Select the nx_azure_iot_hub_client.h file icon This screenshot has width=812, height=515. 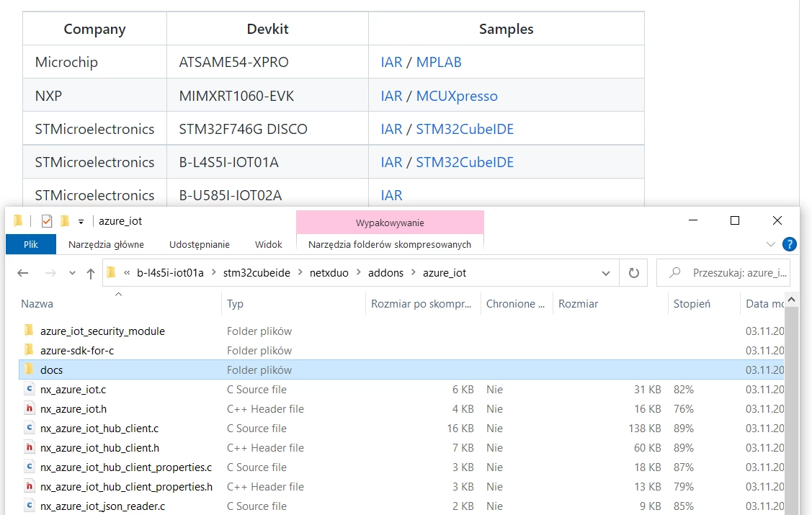pyautogui.click(x=30, y=447)
